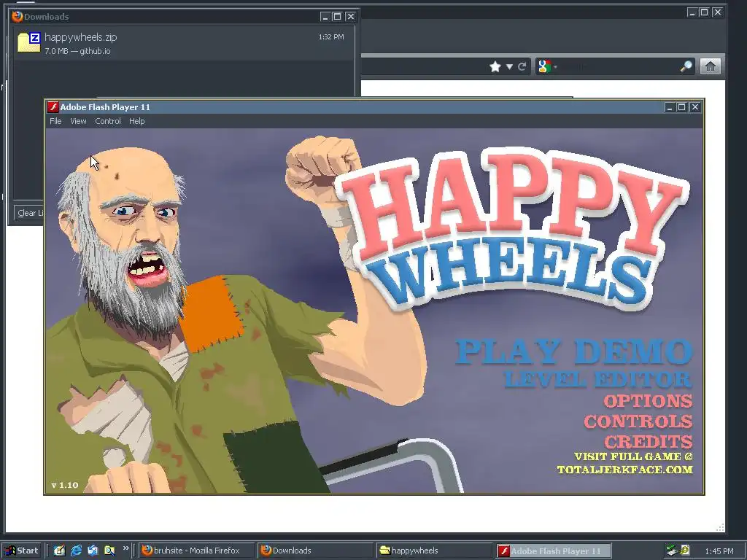Minimize the Downloads window
This screenshot has width=747, height=560.
[x=325, y=16]
